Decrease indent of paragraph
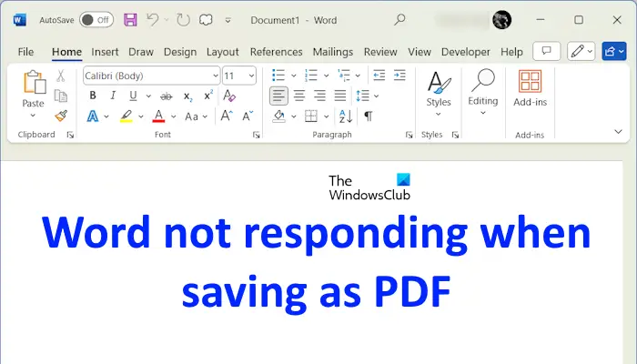637x364 pixels. [x=379, y=76]
